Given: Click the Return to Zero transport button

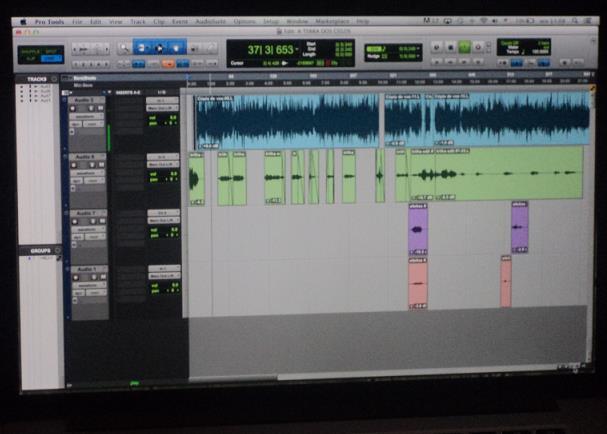Looking at the screenshot, I should pos(437,47).
